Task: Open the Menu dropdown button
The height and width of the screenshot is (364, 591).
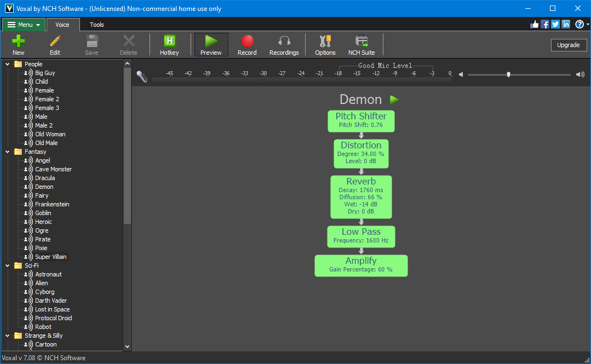Action: (24, 25)
